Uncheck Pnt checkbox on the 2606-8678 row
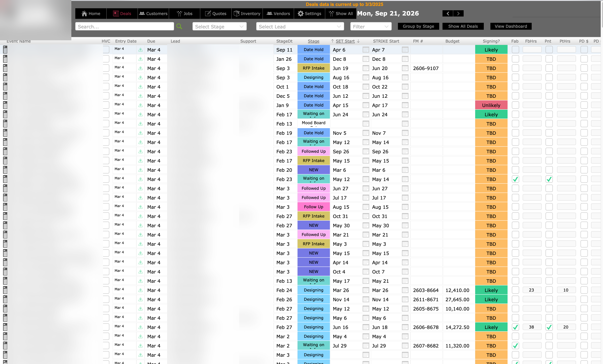 (549, 327)
